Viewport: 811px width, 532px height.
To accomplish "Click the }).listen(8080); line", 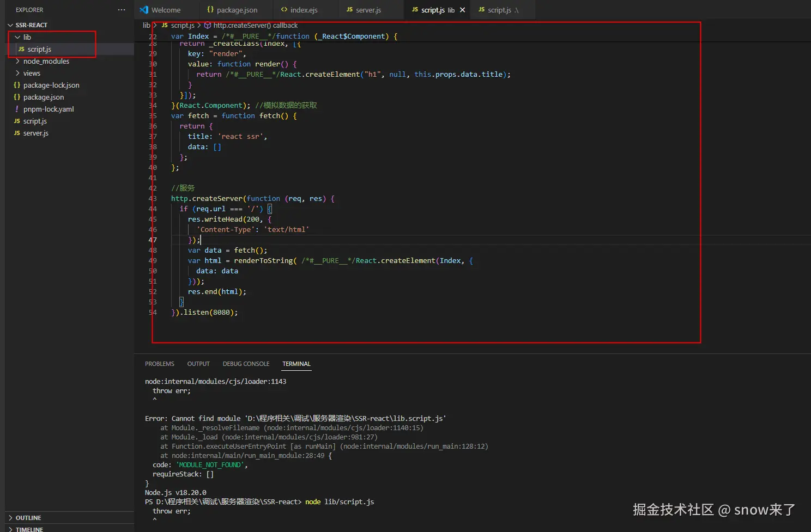I will tap(204, 312).
